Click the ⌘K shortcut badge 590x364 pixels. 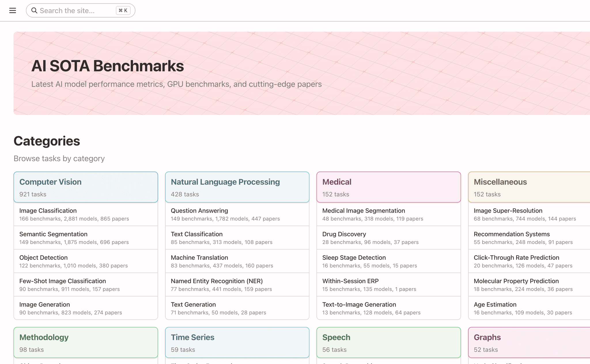click(x=123, y=11)
